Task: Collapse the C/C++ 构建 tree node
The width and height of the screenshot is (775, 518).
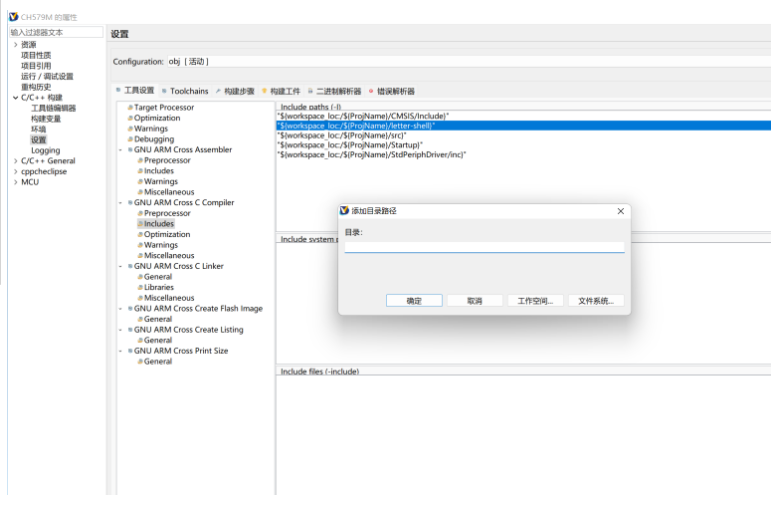Action: click(x=15, y=98)
